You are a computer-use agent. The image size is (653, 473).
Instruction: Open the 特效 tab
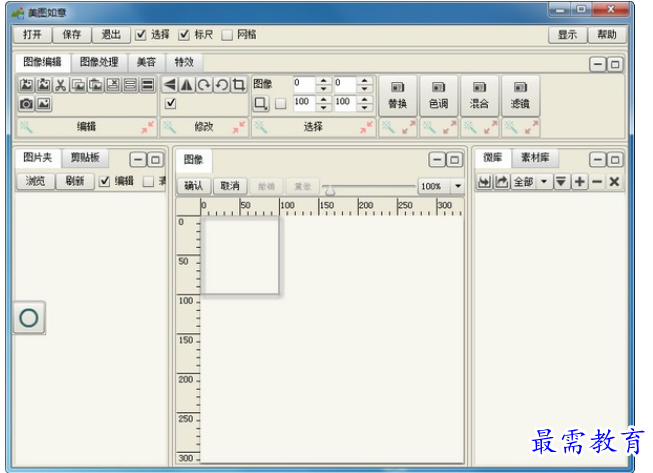point(184,62)
